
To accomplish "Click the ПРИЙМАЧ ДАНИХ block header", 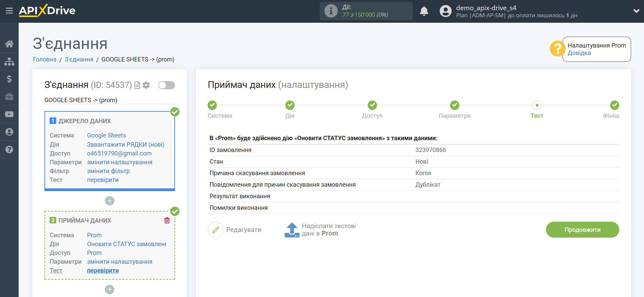I will pos(85,221).
